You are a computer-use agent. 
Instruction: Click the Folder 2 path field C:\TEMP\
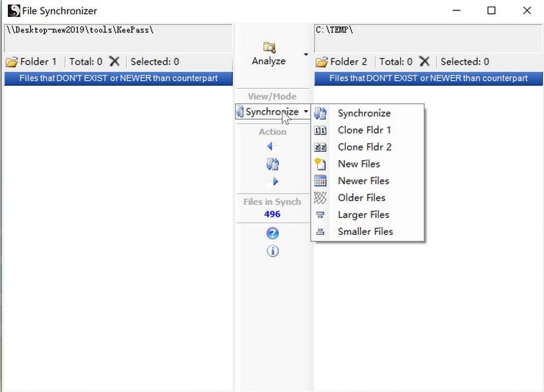point(428,38)
